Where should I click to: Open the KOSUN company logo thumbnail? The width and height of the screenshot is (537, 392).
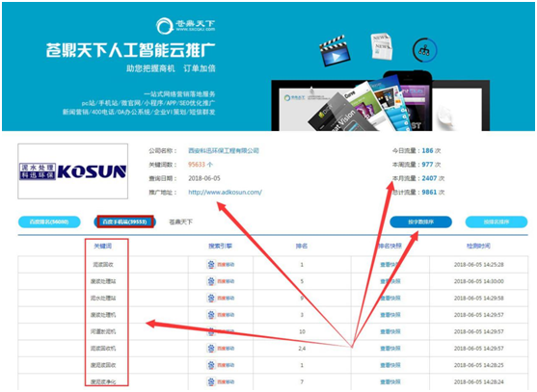[x=73, y=171]
